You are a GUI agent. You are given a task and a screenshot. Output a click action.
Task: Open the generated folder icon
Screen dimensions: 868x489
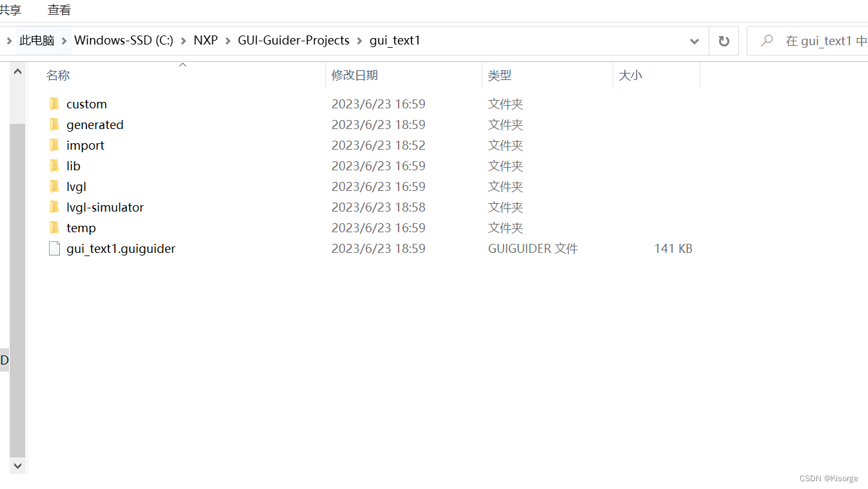[x=54, y=125]
